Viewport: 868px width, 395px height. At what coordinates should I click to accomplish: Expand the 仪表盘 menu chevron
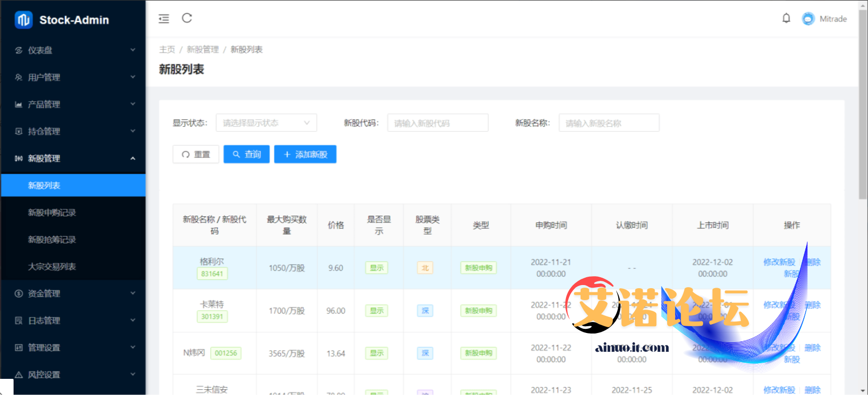click(x=132, y=50)
